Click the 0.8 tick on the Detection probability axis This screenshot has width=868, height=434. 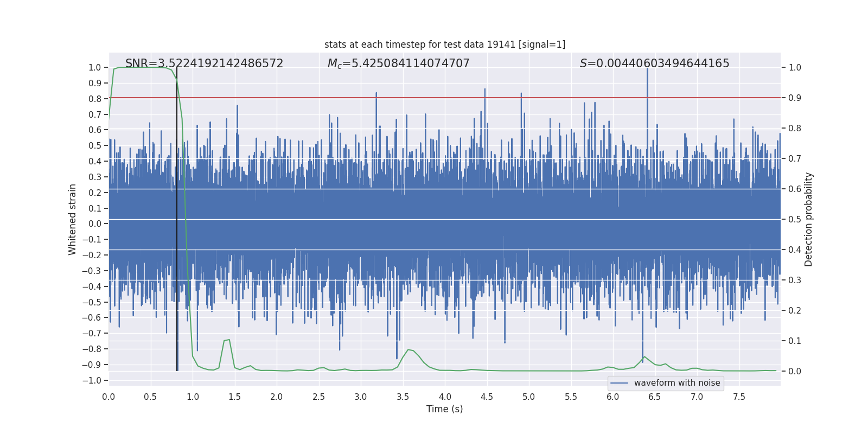coord(795,128)
